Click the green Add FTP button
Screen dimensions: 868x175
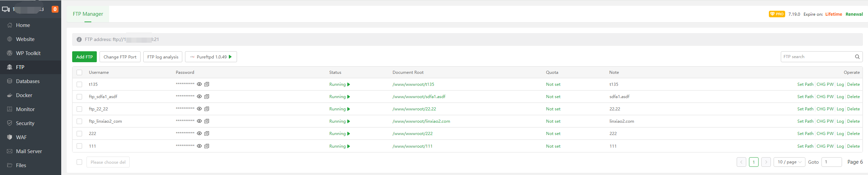tap(84, 57)
